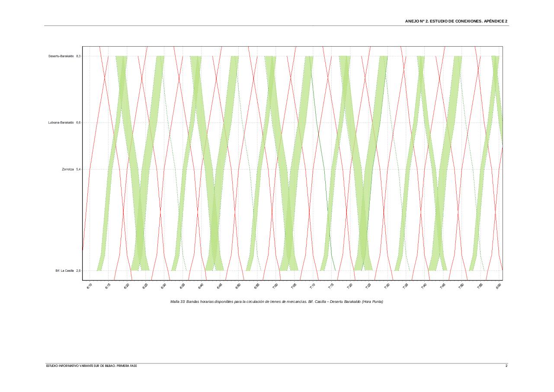Select the 7:00 time axis label
Image resolution: width=554 pixels, height=392 pixels.
(x=275, y=286)
